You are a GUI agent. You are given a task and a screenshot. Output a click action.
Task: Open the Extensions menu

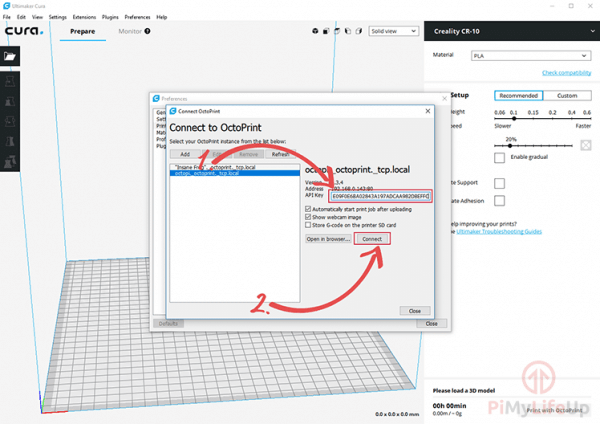point(84,17)
